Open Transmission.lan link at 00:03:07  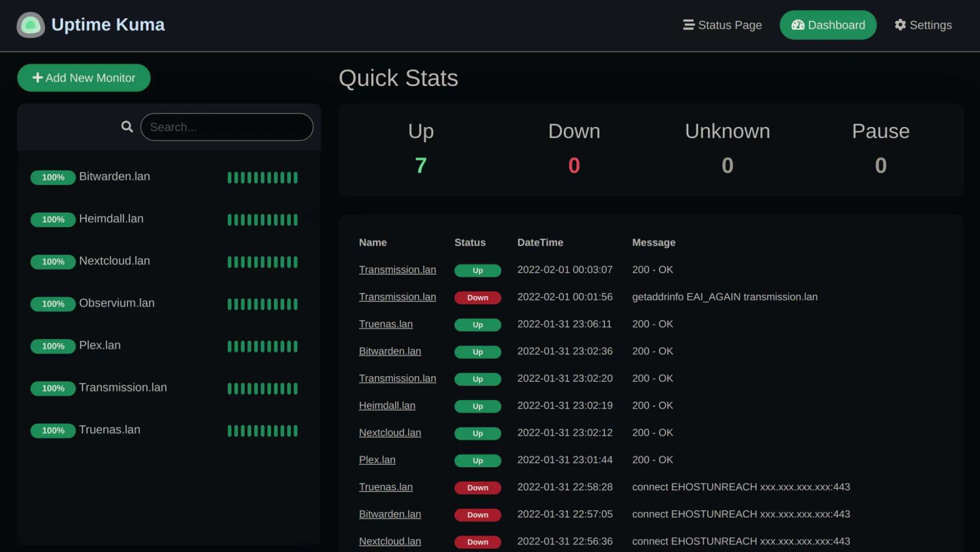397,270
